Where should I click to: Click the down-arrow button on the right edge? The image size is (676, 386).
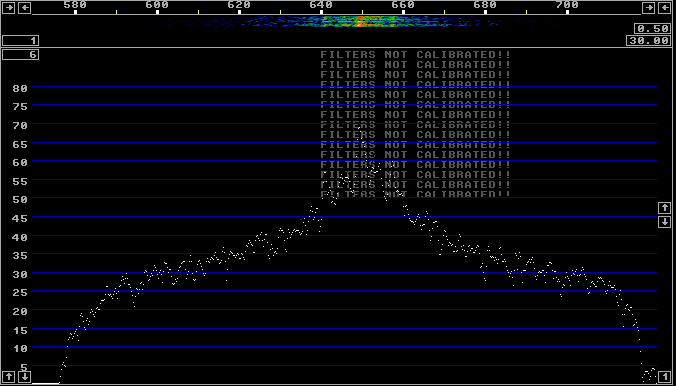point(664,222)
